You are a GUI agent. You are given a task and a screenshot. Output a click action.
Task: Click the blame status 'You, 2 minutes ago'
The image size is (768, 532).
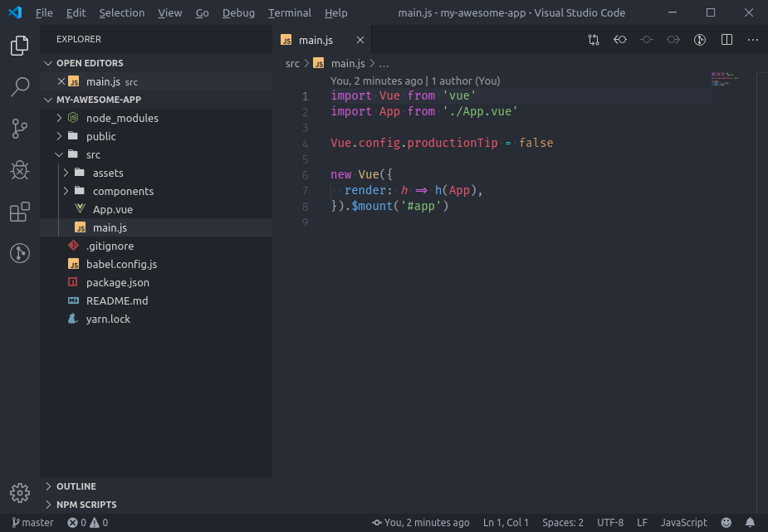(x=420, y=523)
